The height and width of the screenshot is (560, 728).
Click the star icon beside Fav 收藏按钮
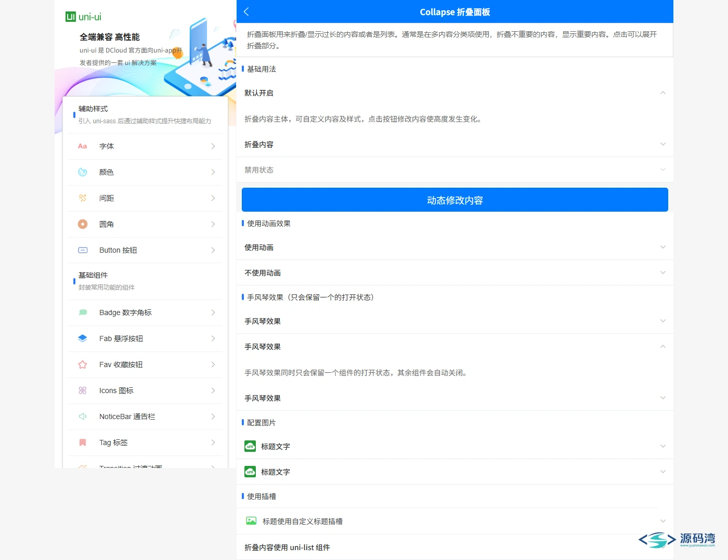pos(83,364)
